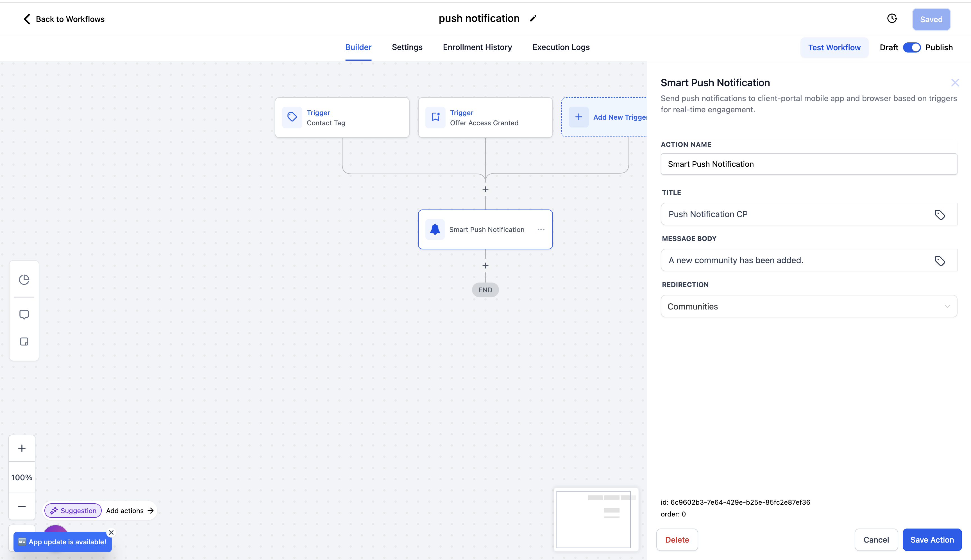Close the Smart Push Notification settings panel
The width and height of the screenshot is (971, 560).
point(955,82)
